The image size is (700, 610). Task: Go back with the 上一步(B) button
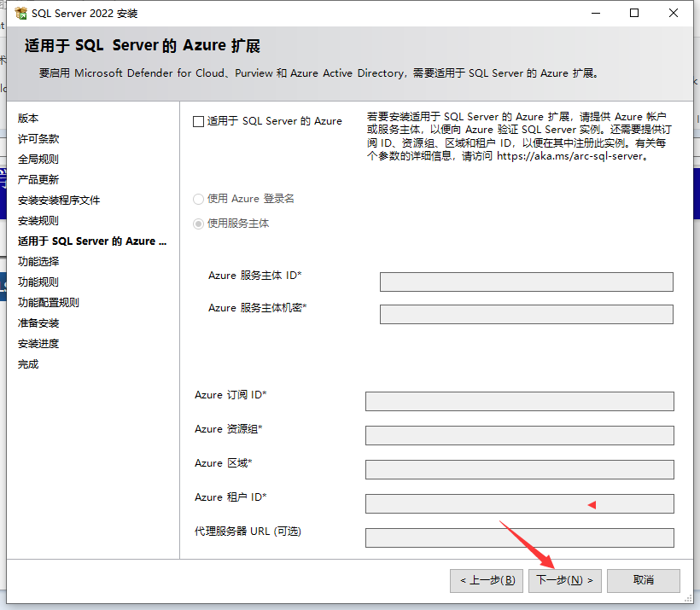[x=487, y=580]
